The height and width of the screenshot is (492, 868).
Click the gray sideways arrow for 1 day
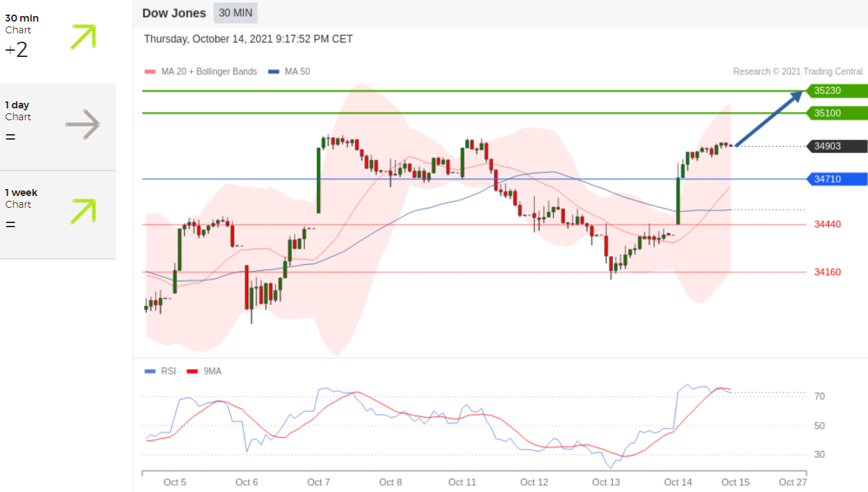coord(83,125)
